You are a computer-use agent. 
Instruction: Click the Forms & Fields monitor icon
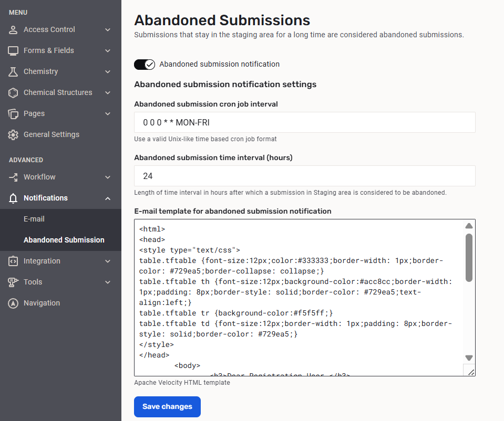point(13,51)
